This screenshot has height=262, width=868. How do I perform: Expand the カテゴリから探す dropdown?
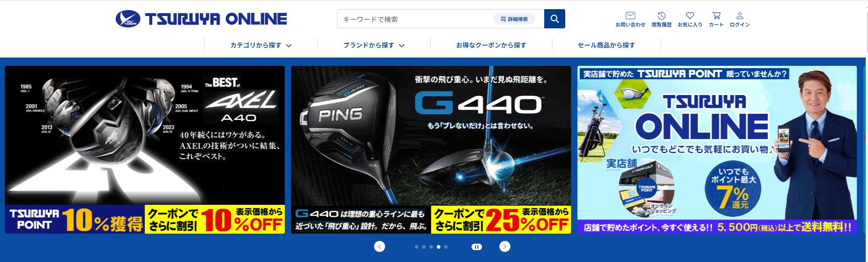pos(261,45)
